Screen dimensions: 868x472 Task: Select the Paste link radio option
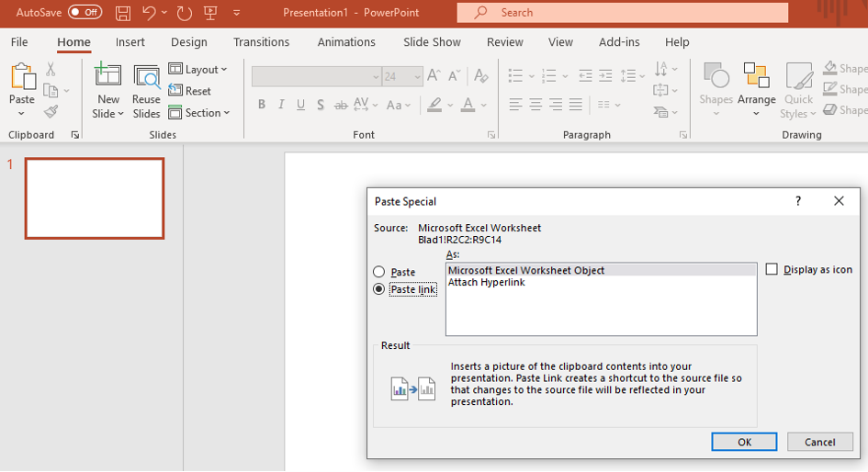click(x=378, y=289)
